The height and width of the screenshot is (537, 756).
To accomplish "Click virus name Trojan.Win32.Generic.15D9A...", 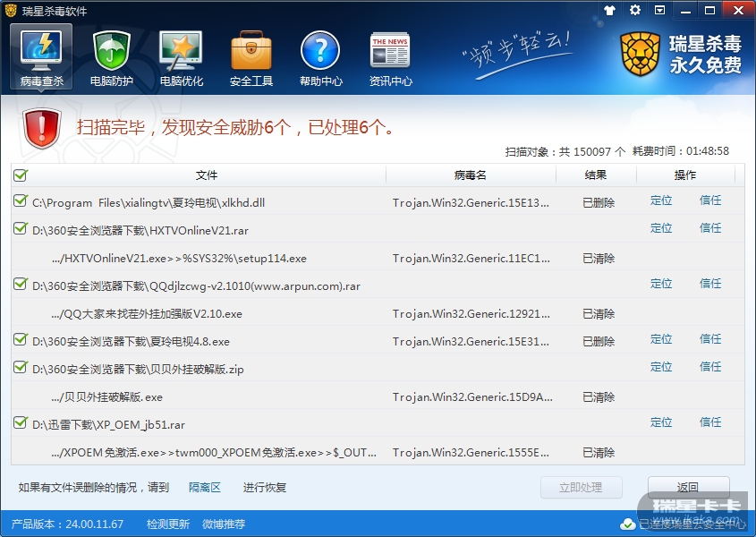I will [x=472, y=396].
